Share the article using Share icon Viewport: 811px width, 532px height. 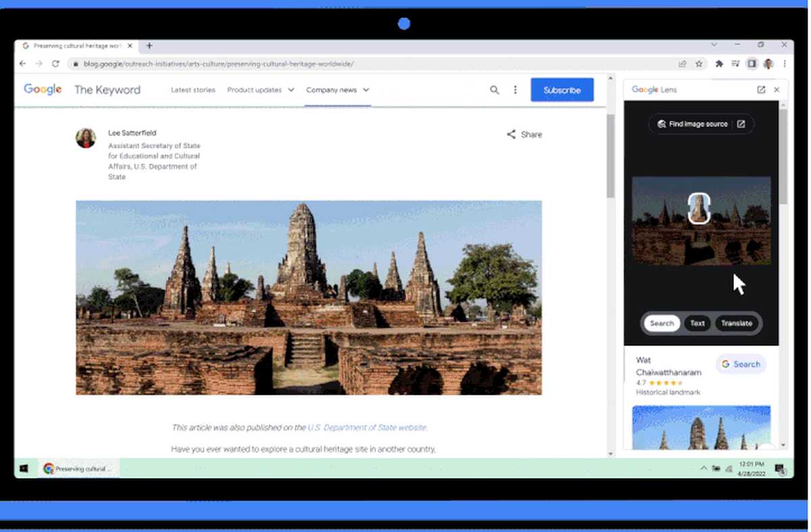(x=524, y=135)
